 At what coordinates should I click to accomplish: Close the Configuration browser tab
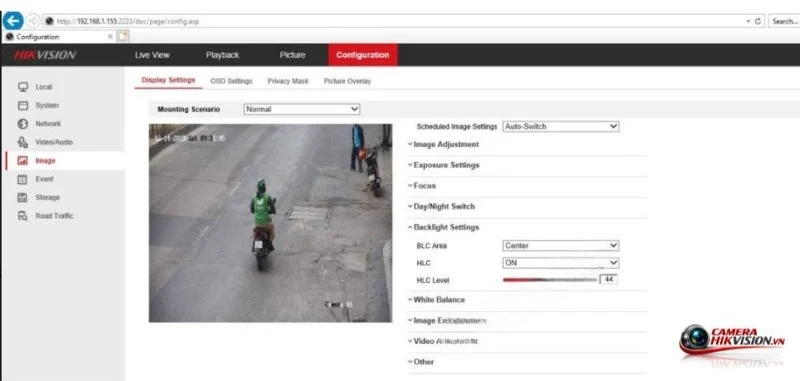[110, 37]
